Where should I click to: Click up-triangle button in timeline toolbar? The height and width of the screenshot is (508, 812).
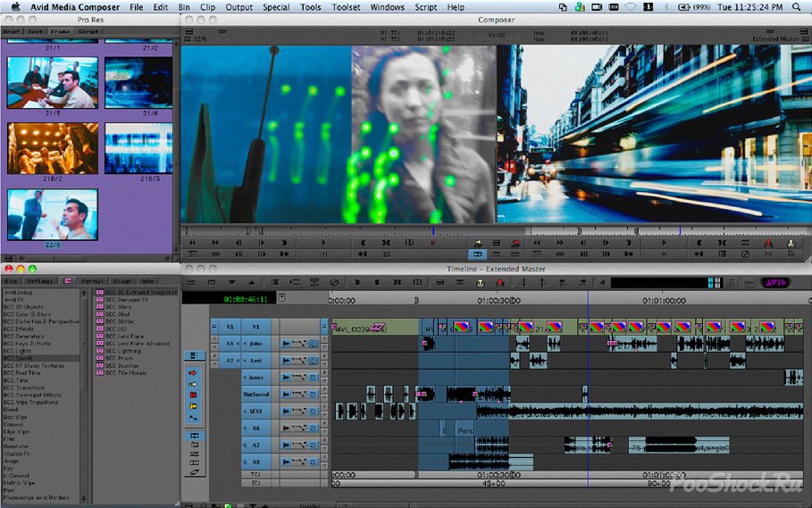[252, 282]
